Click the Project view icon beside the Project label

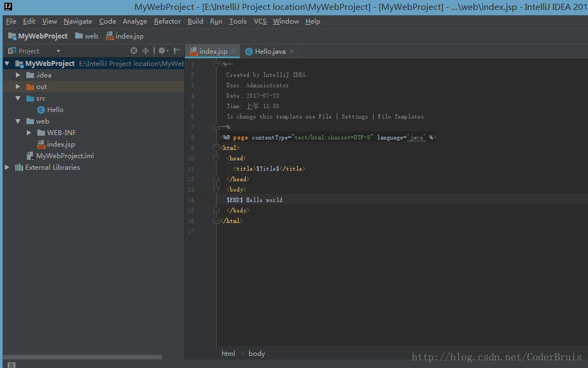pos(12,51)
